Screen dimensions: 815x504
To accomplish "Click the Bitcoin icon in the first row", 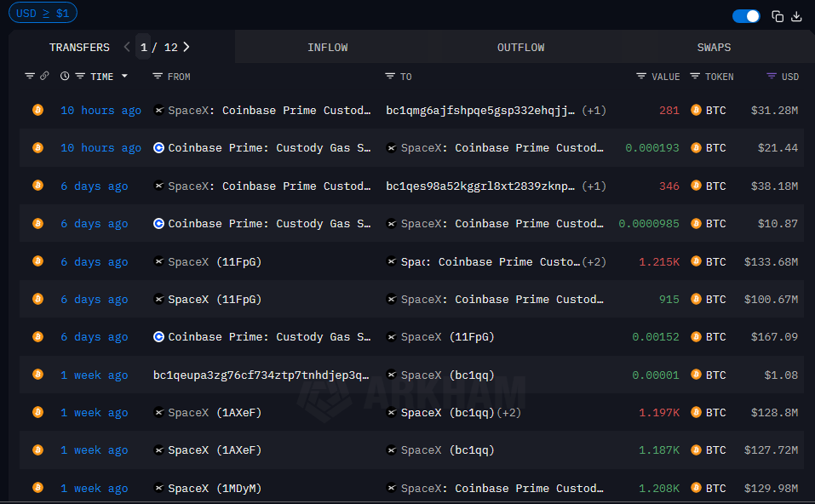I will pyautogui.click(x=37, y=110).
